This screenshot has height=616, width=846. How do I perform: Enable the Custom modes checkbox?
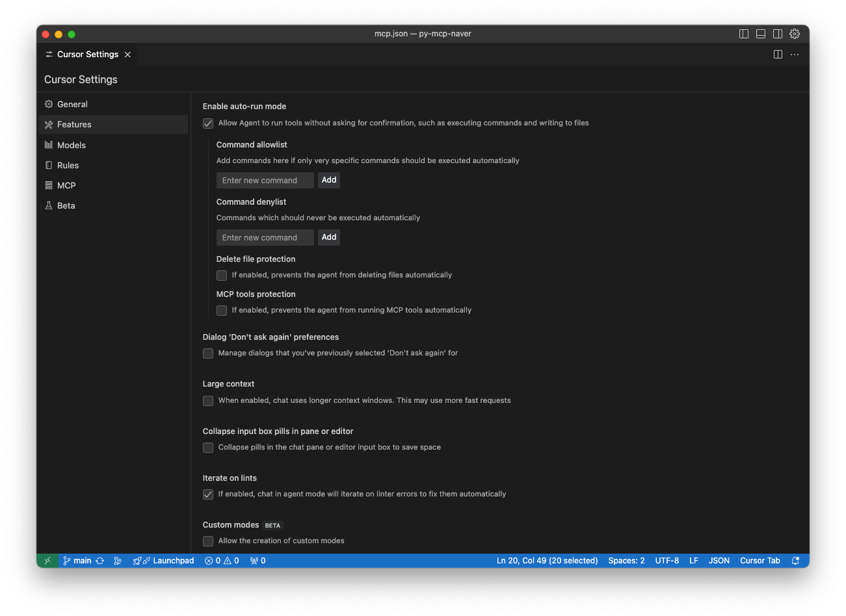point(208,541)
